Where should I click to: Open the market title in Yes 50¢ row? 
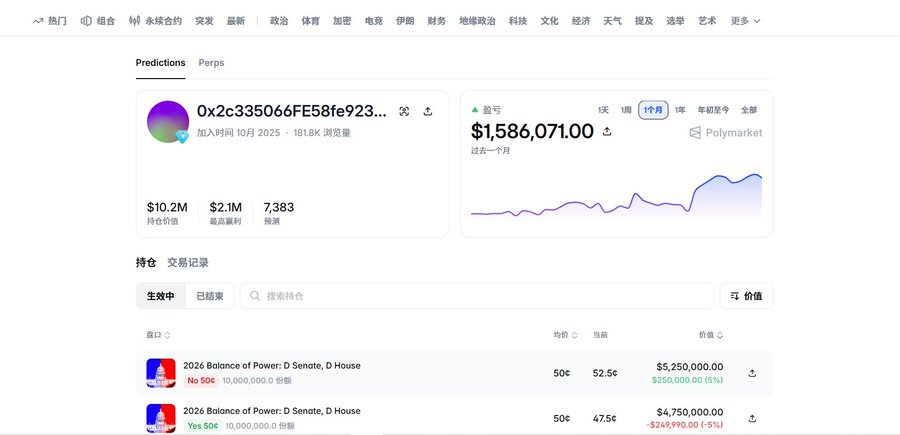coord(271,411)
